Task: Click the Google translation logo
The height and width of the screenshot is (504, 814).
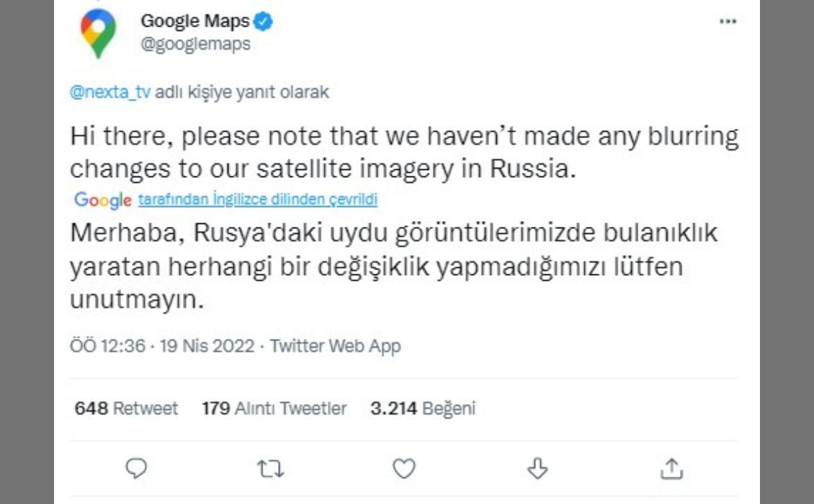Action: click(x=102, y=199)
